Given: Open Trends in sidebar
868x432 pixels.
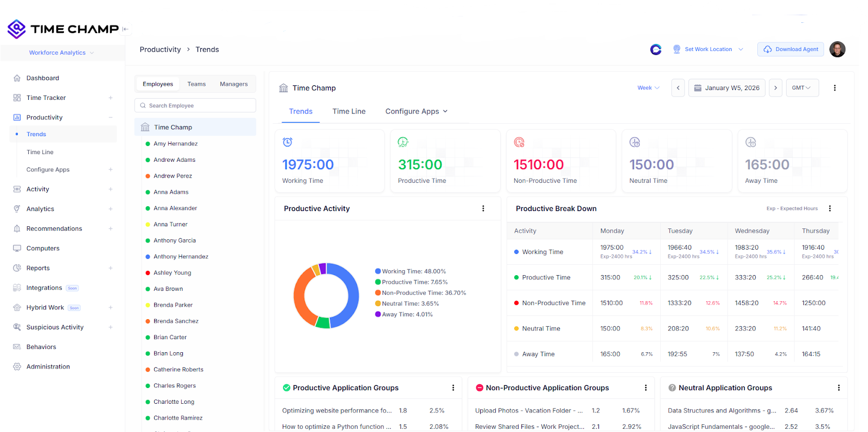Looking at the screenshot, I should [36, 135].
